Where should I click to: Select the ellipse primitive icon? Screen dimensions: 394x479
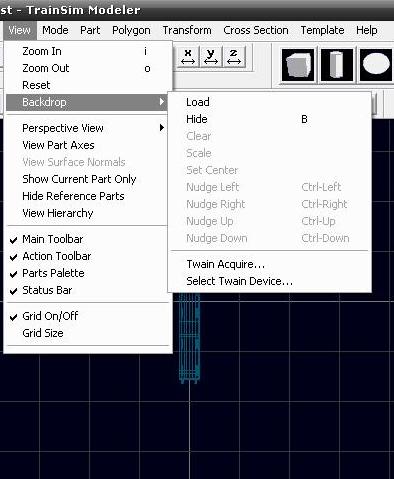tap(376, 65)
